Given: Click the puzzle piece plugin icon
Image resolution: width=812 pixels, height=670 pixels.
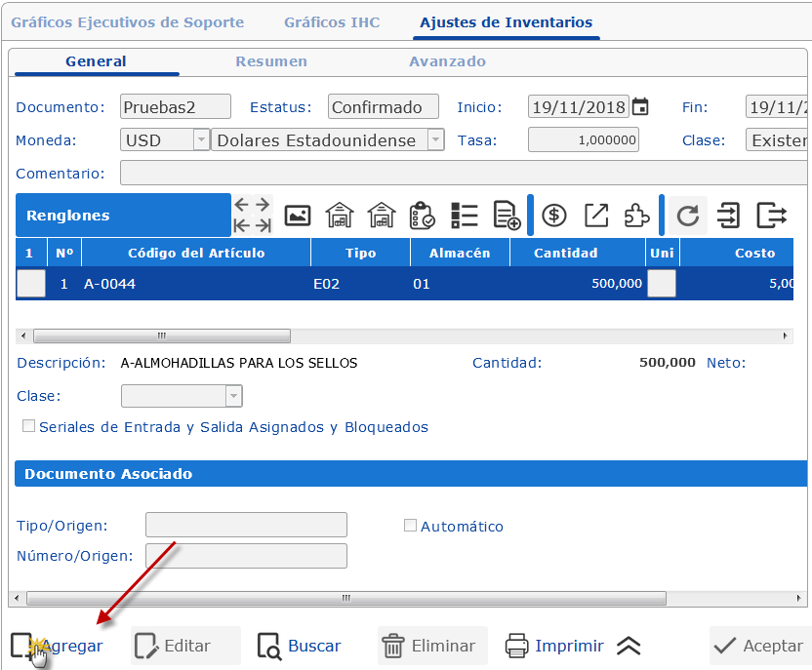Looking at the screenshot, I should click(636, 215).
